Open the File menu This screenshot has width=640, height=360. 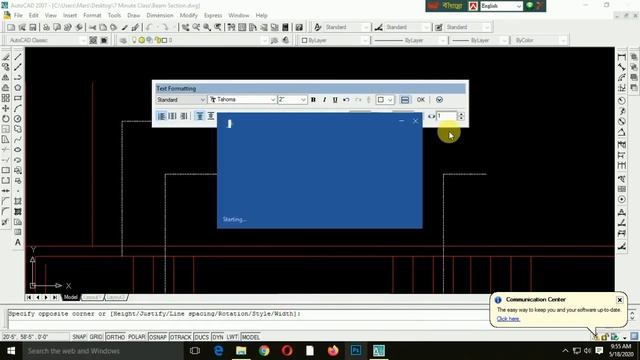pos(18,15)
